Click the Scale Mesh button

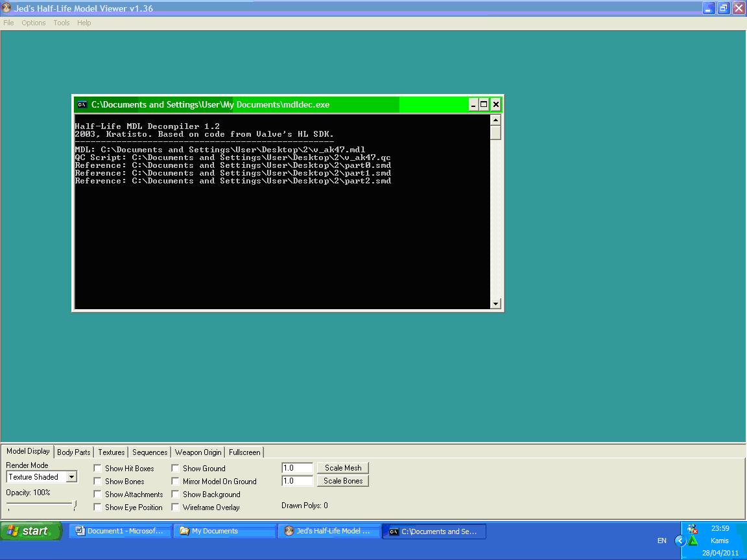point(343,468)
